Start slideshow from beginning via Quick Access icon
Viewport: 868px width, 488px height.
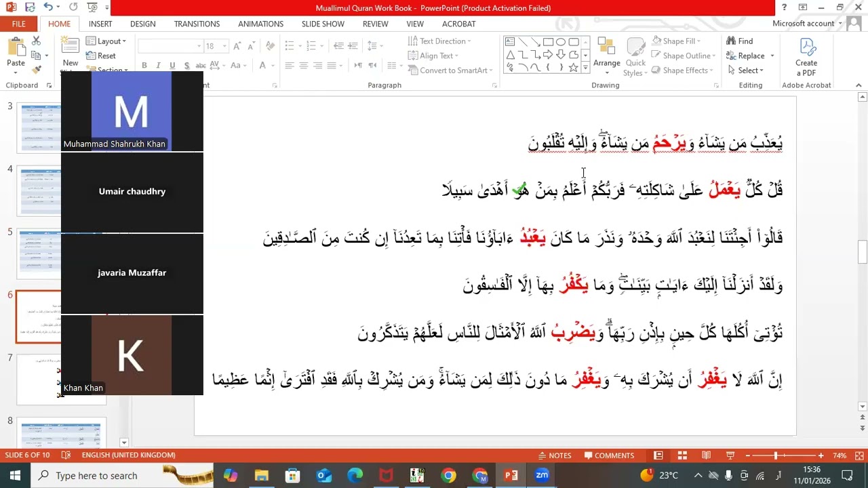pos(92,7)
